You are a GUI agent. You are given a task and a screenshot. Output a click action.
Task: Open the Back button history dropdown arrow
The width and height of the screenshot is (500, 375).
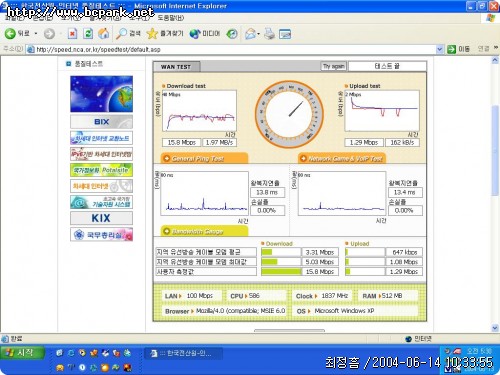[x=36, y=34]
